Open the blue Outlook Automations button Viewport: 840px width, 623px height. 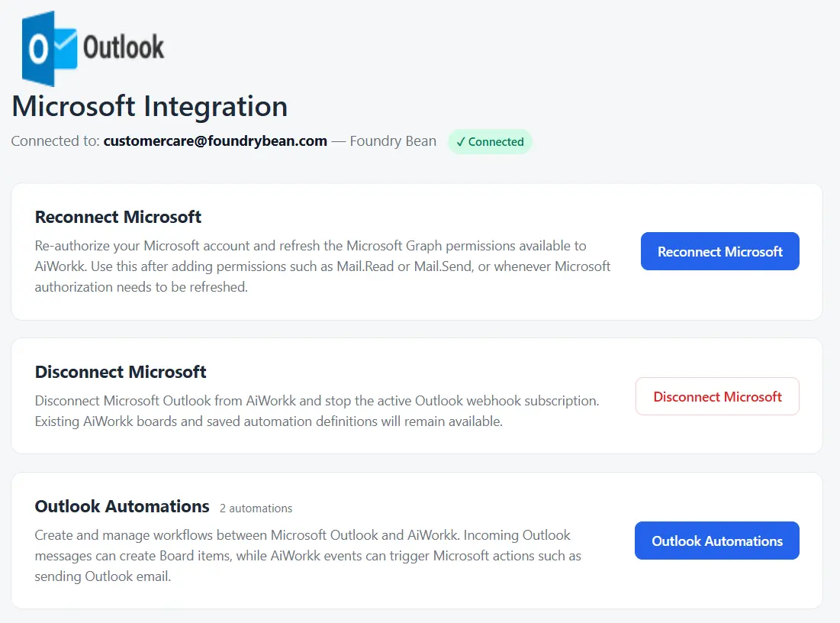click(717, 541)
